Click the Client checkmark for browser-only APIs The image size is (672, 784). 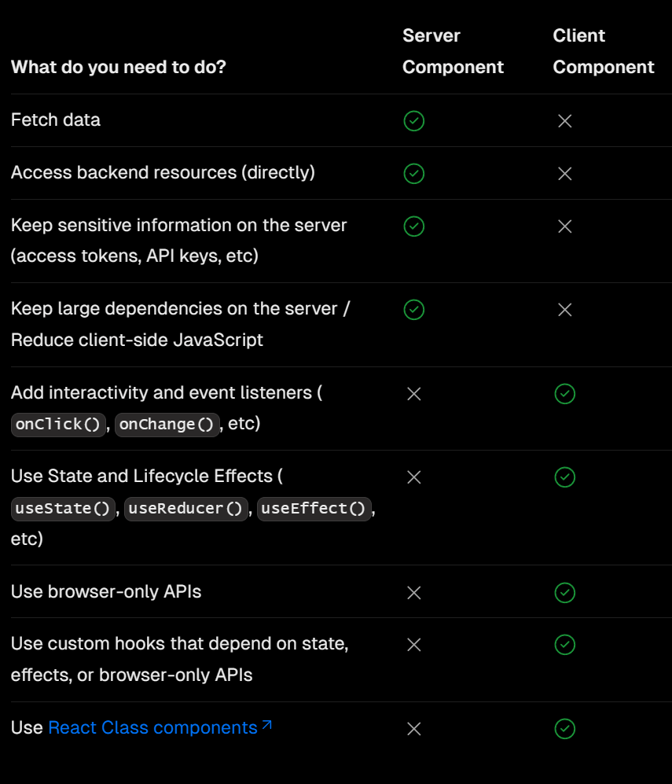tap(564, 592)
